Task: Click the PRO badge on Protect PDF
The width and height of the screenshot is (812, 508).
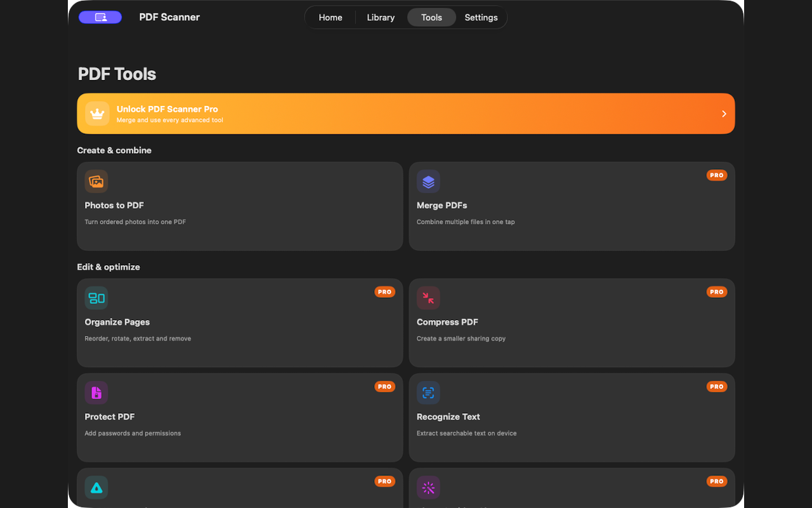Action: (x=385, y=387)
